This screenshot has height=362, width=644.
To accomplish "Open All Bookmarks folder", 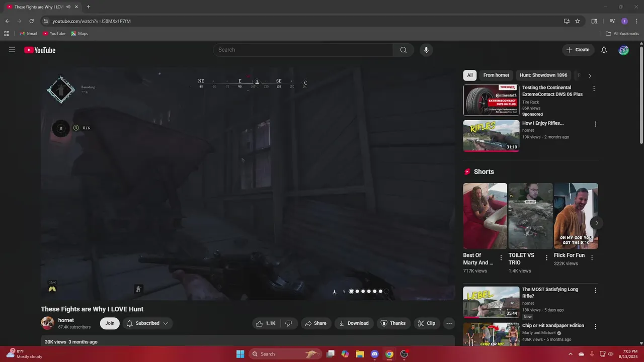I will click(x=622, y=34).
